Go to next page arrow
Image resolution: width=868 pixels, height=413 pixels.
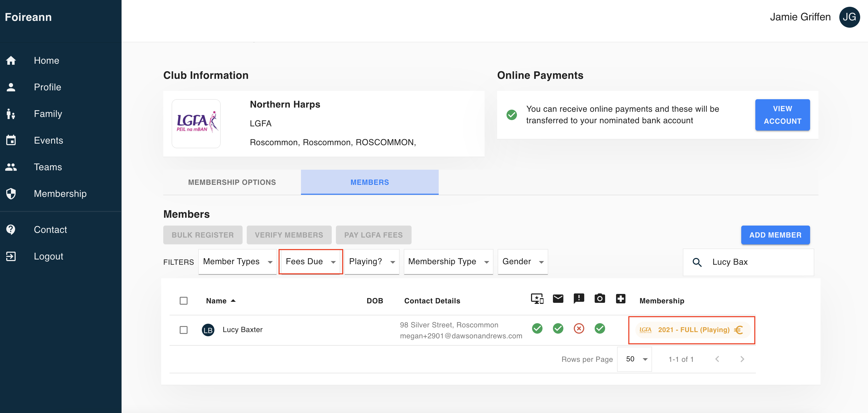point(742,359)
